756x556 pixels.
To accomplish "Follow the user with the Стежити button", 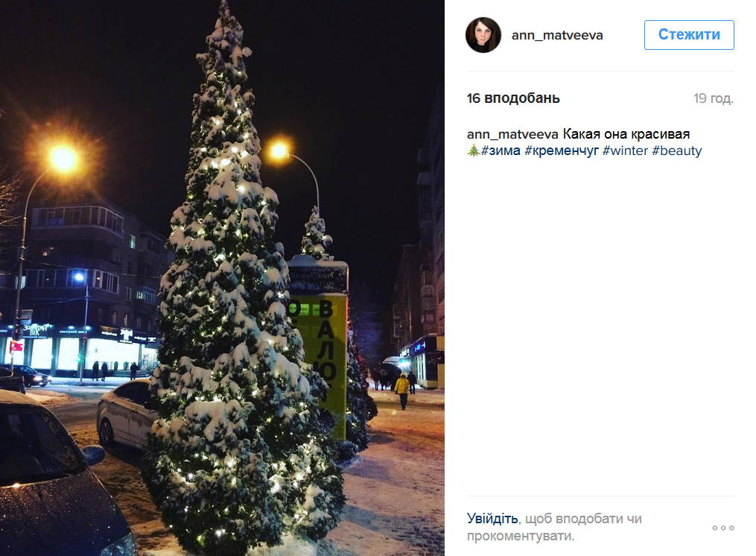I will click(689, 35).
